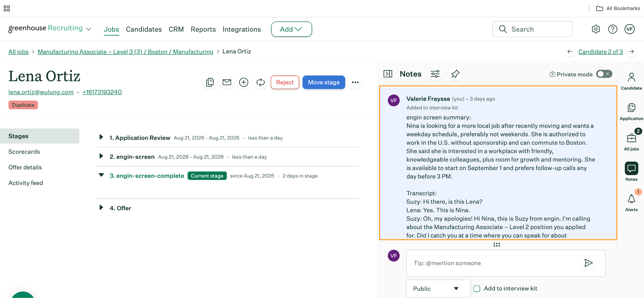Screen dimensions: 644x298
Task: Click the Search input field
Action: click(x=532, y=29)
